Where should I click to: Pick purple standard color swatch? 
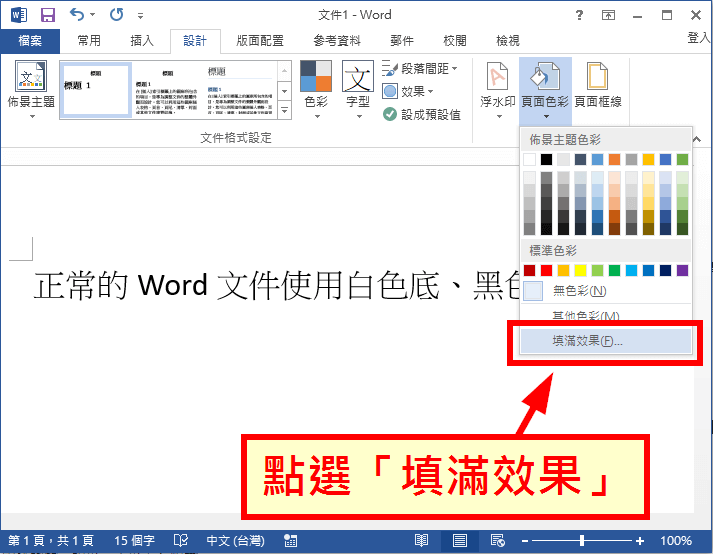click(x=682, y=270)
